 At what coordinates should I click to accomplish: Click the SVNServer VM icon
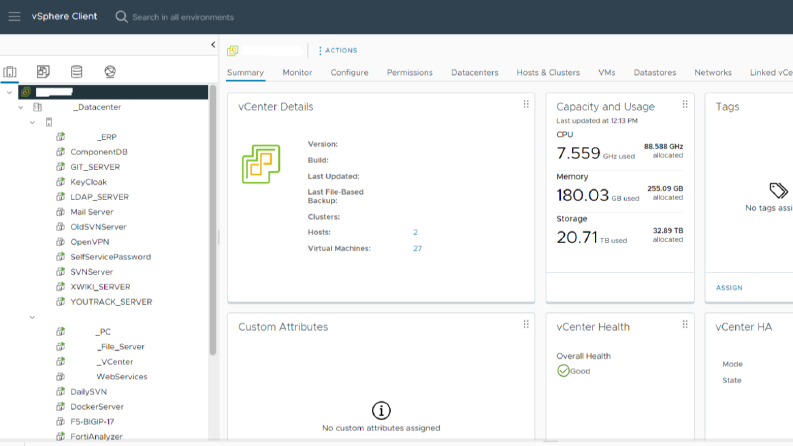pyautogui.click(x=61, y=272)
